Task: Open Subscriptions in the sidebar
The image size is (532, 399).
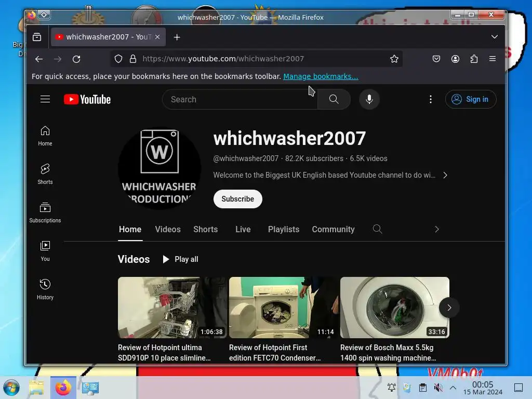Action: coord(45,212)
